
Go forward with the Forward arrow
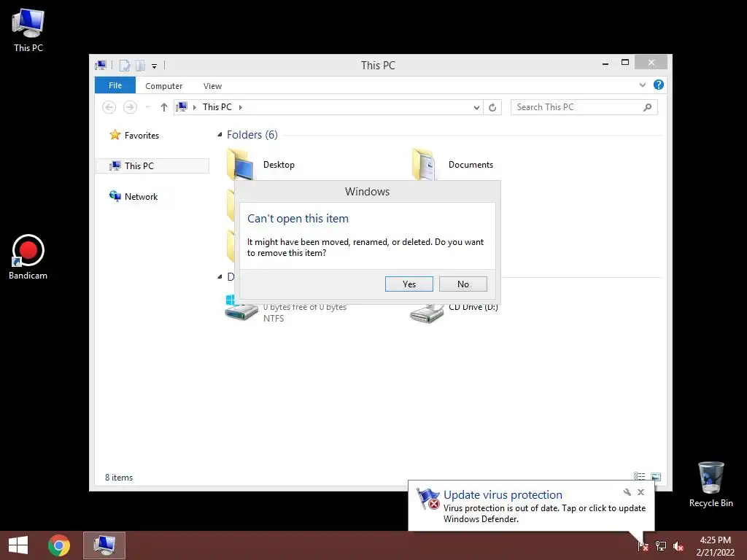coord(130,107)
